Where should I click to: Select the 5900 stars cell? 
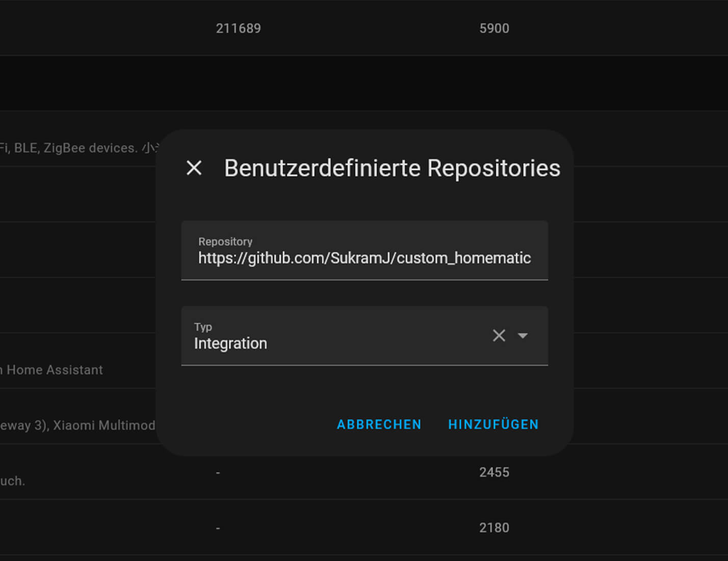[x=494, y=28]
